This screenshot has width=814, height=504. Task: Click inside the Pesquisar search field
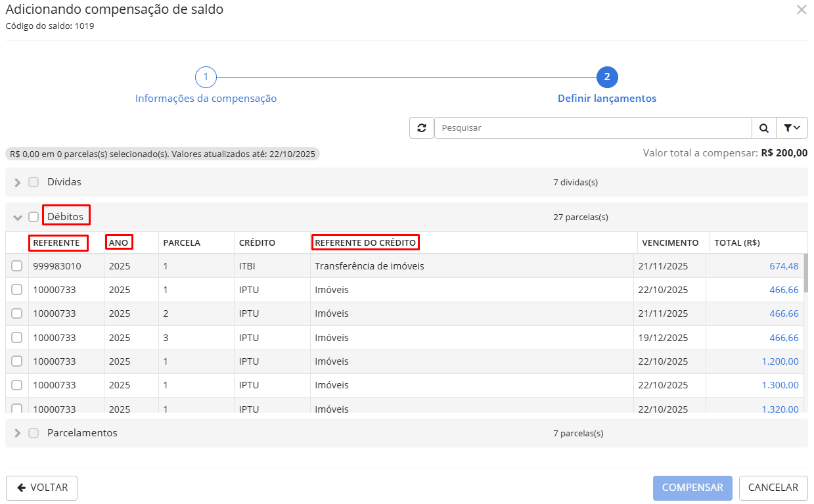pyautogui.click(x=591, y=128)
